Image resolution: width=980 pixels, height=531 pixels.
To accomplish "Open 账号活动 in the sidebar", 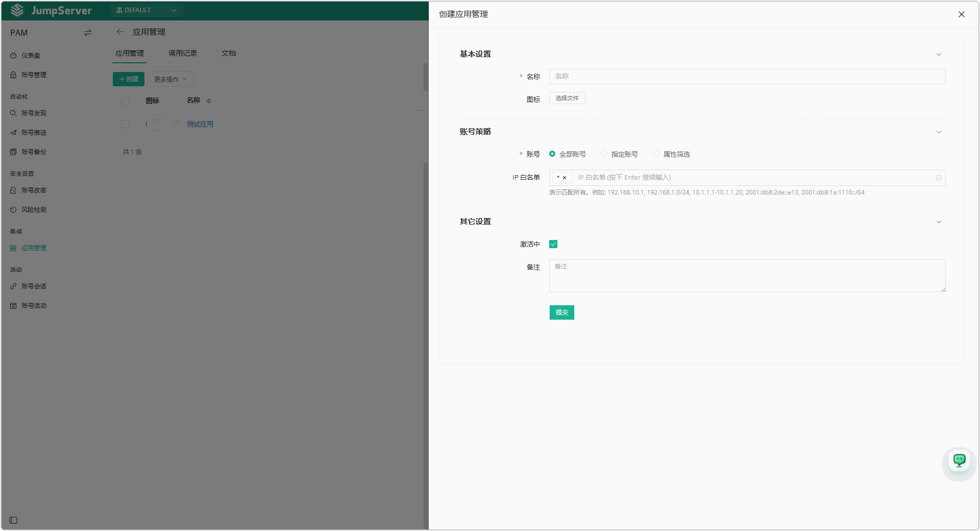I will pos(34,306).
